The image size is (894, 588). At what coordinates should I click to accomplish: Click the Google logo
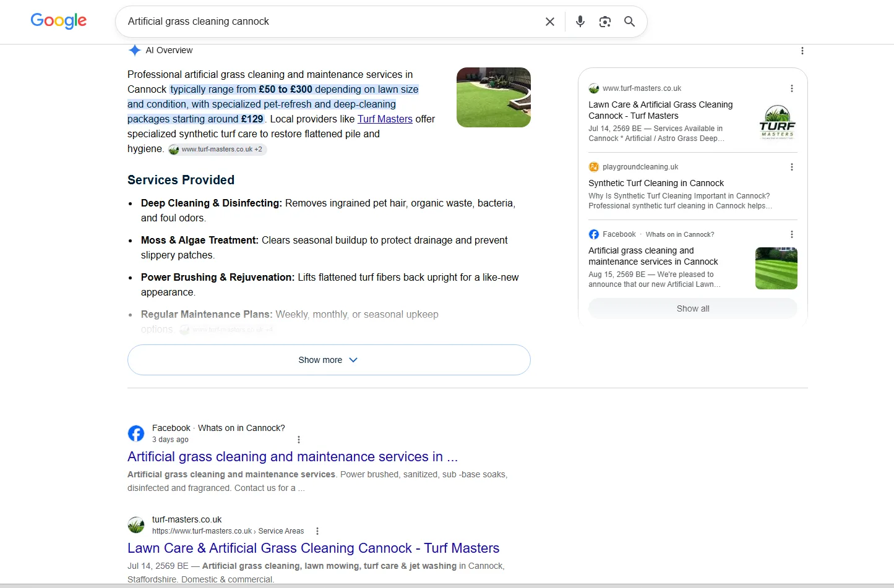(59, 21)
